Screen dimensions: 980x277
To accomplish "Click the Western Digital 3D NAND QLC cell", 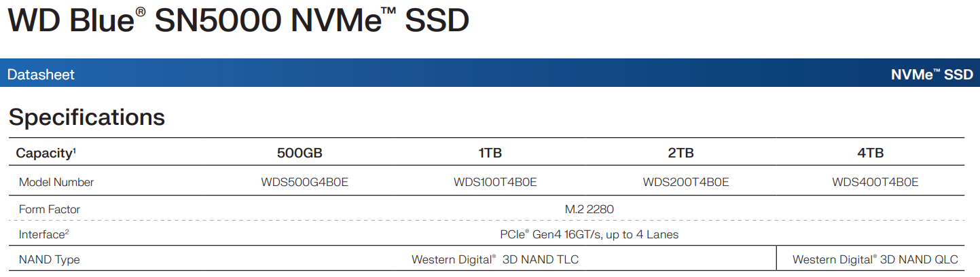I will pyautogui.click(x=875, y=259).
